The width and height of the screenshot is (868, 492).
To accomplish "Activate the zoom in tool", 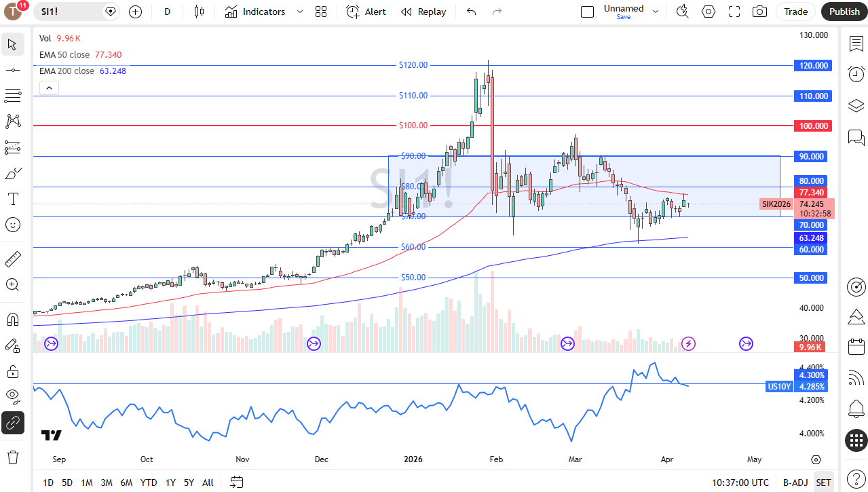I will [12, 284].
